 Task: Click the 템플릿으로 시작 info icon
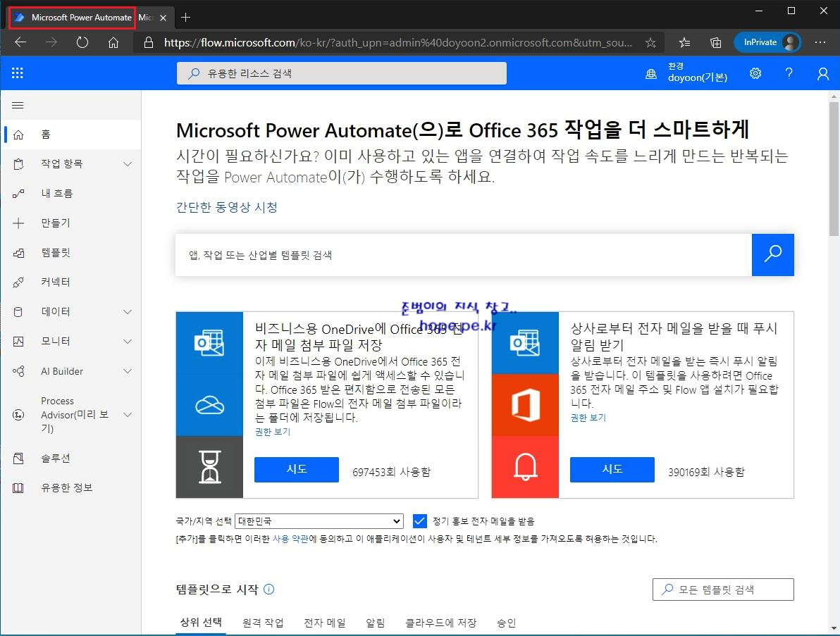point(269,590)
